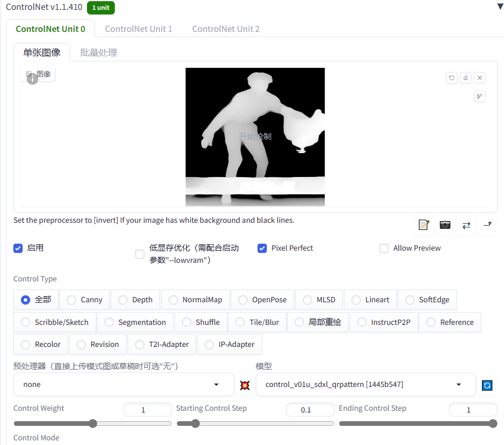Open the model dropdown control_v01u_sdxl_qrpattern
This screenshot has height=445, width=504.
(365, 385)
